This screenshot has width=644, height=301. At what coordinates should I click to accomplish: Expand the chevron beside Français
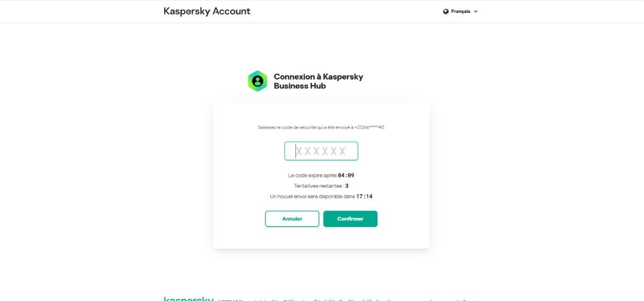(475, 11)
